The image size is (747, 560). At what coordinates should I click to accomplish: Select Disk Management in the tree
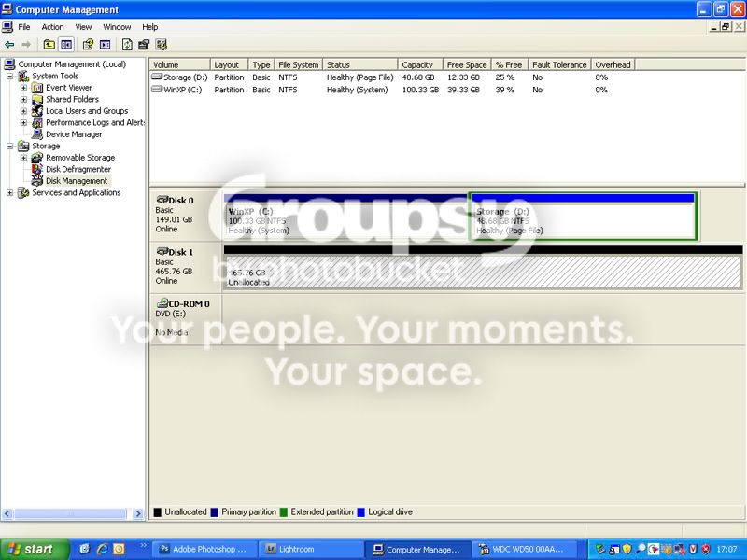coord(77,181)
